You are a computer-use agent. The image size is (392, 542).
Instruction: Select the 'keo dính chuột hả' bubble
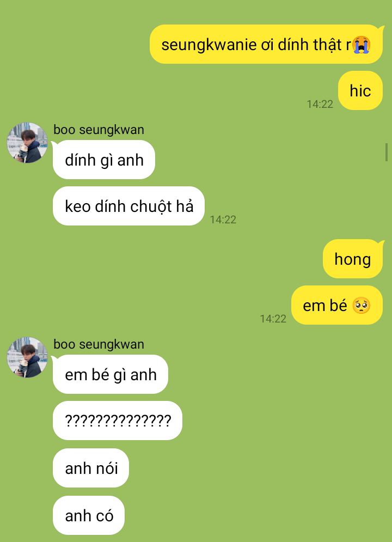pos(129,206)
